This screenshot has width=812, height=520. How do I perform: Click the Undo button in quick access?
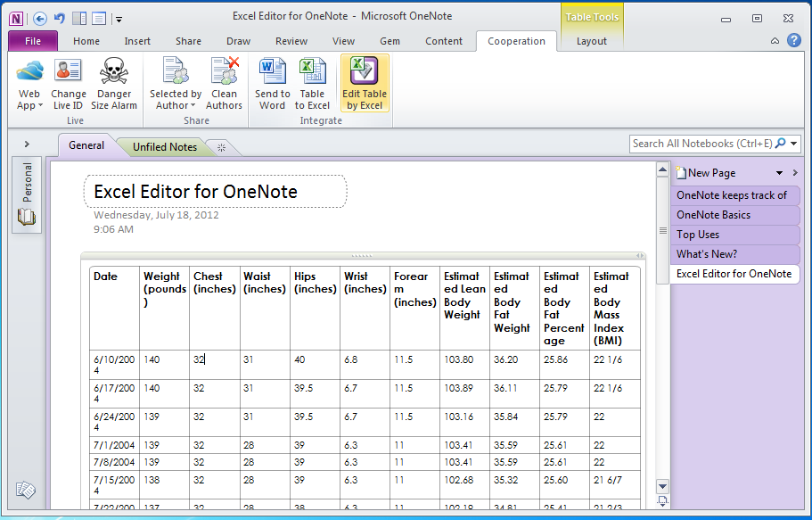coord(60,19)
